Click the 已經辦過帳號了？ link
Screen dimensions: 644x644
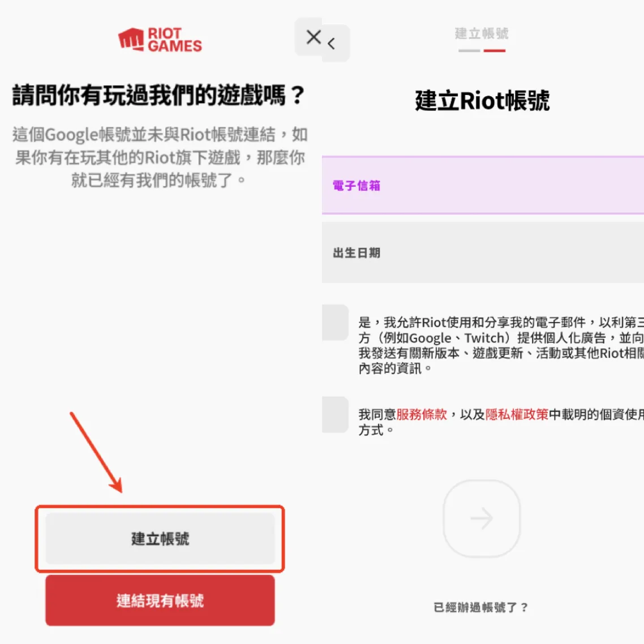coord(481,607)
